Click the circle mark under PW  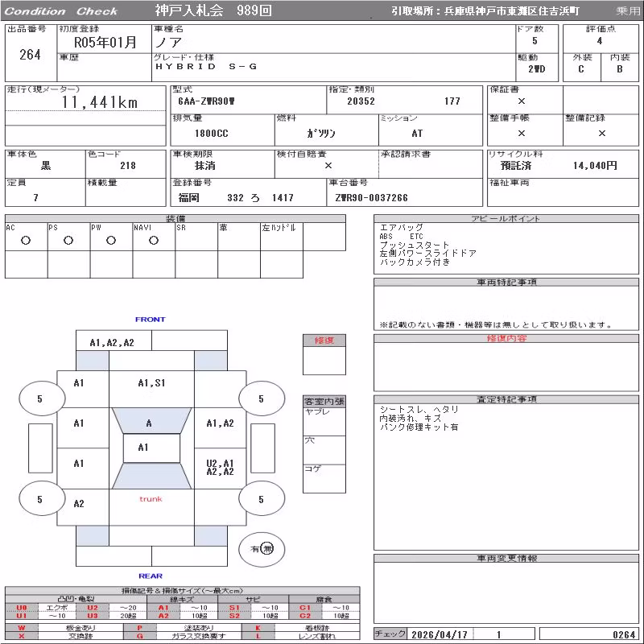pyautogui.click(x=111, y=241)
